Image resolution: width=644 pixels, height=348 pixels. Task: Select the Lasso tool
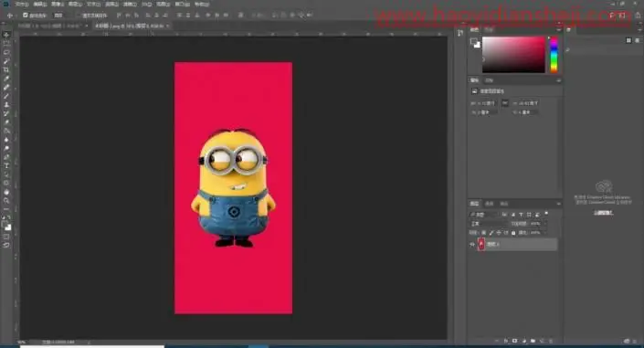pyautogui.click(x=6, y=52)
